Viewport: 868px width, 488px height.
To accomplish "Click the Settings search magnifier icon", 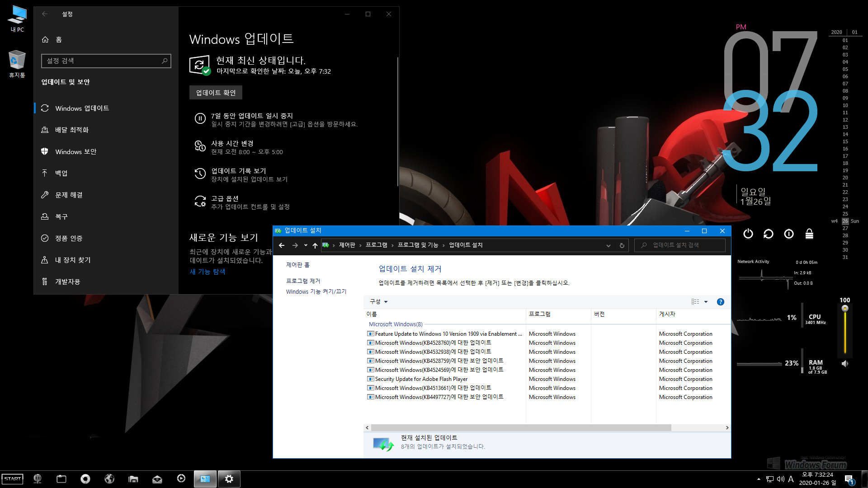I will [x=165, y=61].
